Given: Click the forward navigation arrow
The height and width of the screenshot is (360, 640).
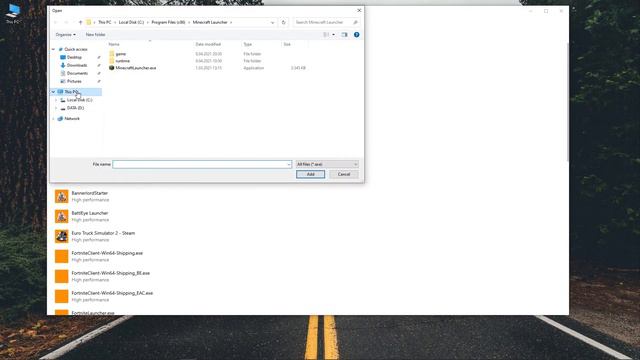Looking at the screenshot, I should [66, 22].
